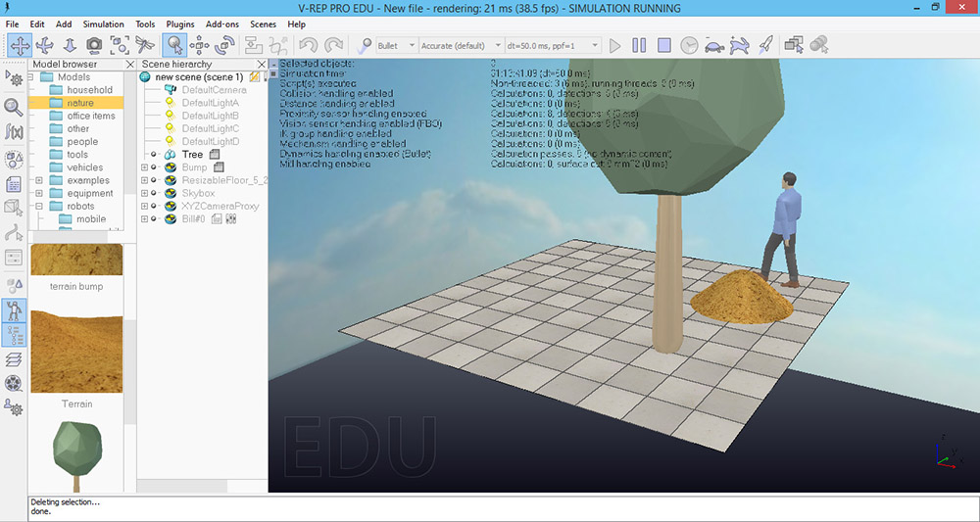Viewport: 980px width, 522px height.
Task: Stop the simulation
Action: tap(663, 45)
